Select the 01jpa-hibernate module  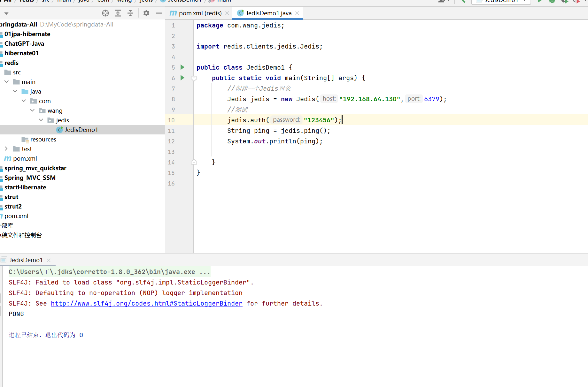coord(27,34)
